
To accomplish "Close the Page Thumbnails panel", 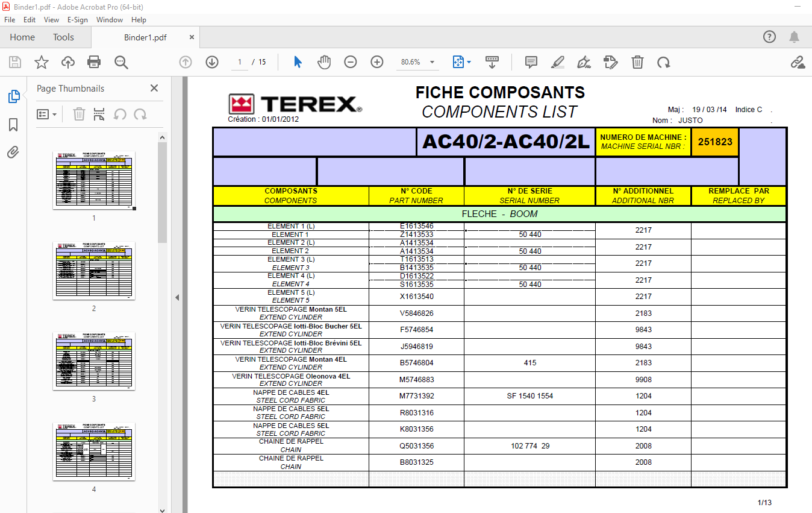I will click(x=154, y=88).
